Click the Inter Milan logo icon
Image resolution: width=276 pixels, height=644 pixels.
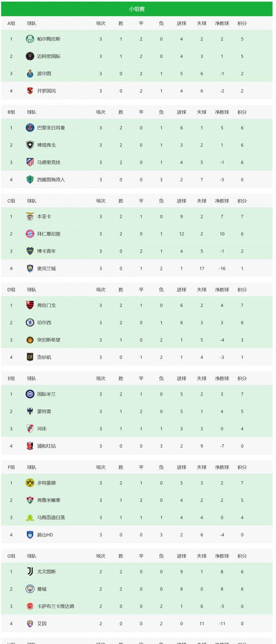pyautogui.click(x=30, y=394)
